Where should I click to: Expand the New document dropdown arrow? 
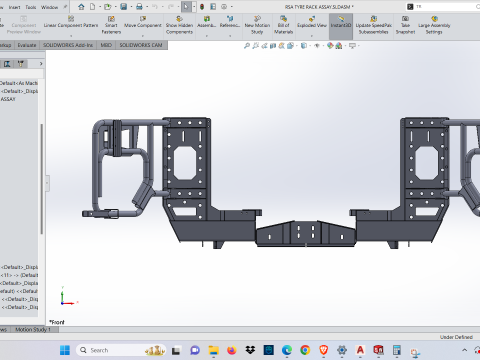coord(99,7)
